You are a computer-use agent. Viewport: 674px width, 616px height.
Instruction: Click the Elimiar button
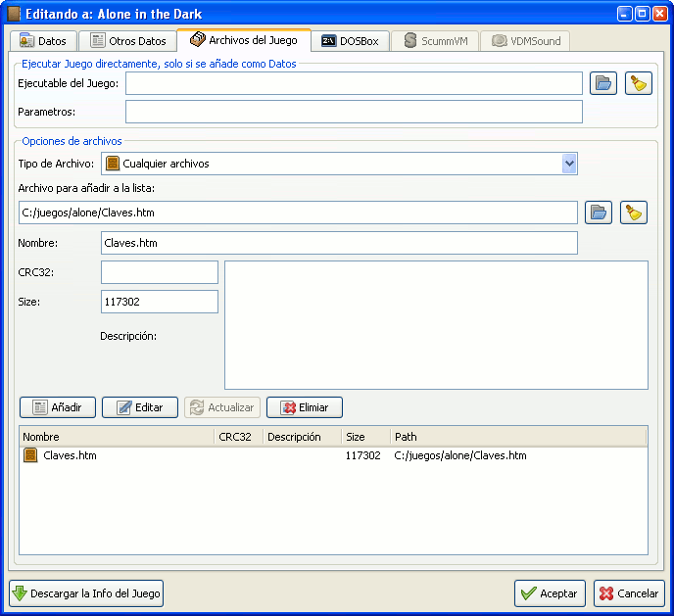[x=305, y=407]
